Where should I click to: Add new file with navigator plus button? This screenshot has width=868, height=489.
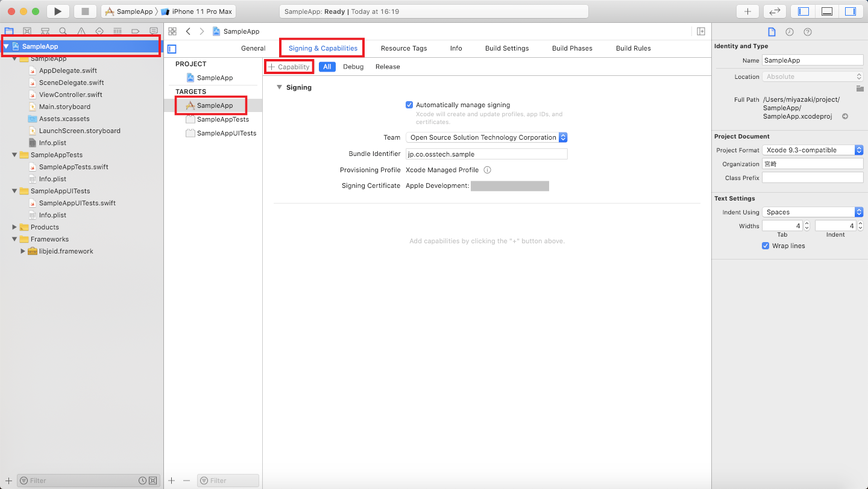8,481
